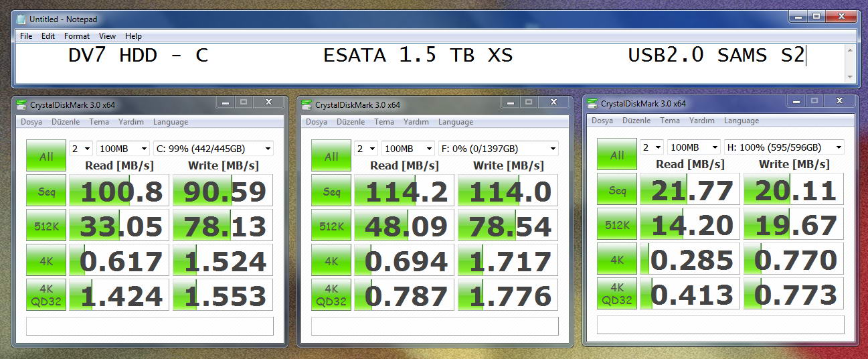Open the Tema menu in the C: drive window

click(99, 122)
